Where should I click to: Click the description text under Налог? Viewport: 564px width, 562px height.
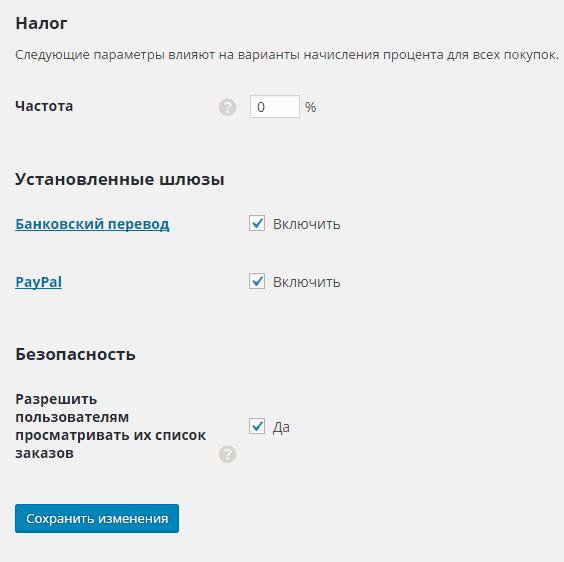tap(287, 55)
